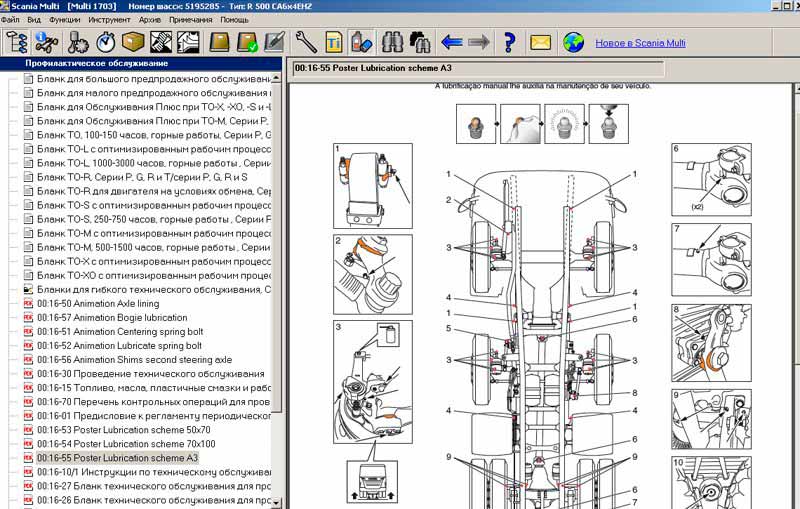The image size is (800, 509).
Task: Select '00:16-56 Animation Shims second steering axle'
Action: (x=134, y=360)
